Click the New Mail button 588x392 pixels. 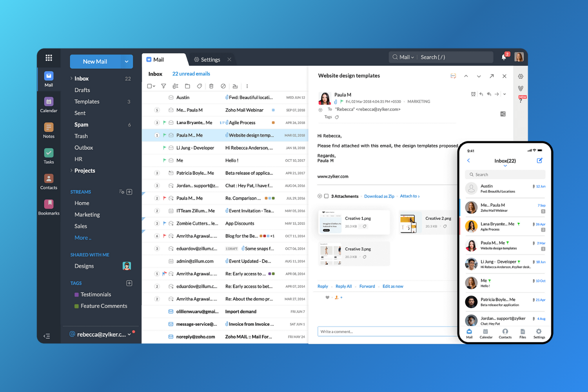(x=95, y=62)
